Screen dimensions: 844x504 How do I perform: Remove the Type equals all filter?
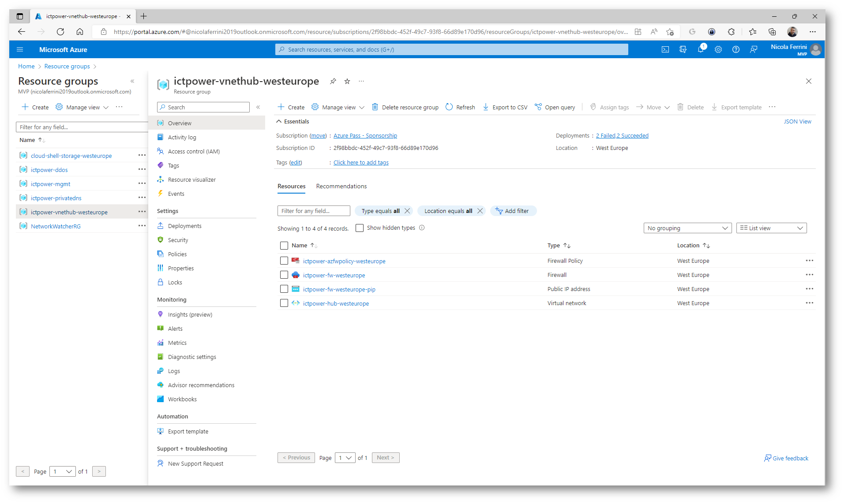point(407,211)
